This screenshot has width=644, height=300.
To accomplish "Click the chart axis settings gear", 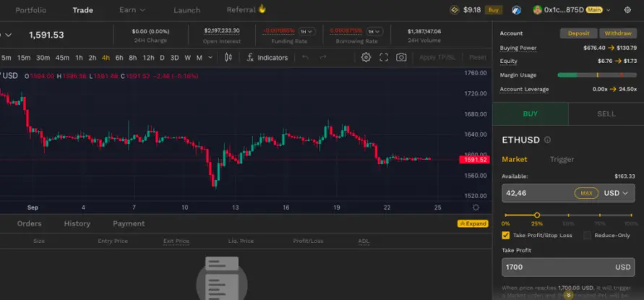I will tap(476, 207).
